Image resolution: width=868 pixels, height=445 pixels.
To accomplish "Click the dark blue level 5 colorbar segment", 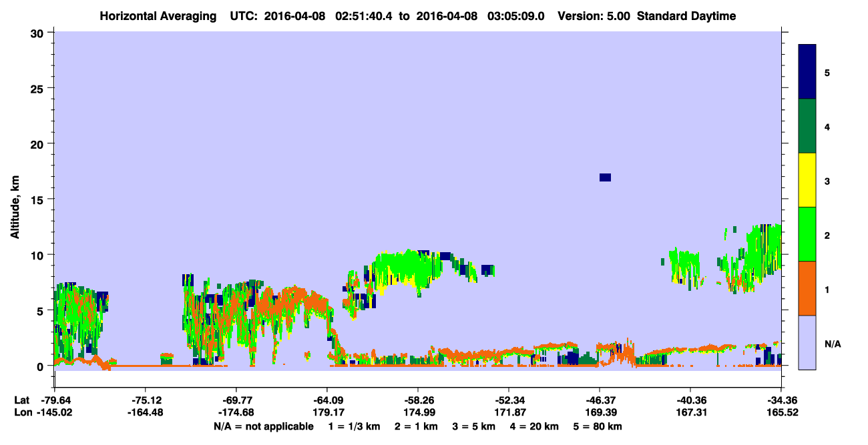I will coord(807,72).
